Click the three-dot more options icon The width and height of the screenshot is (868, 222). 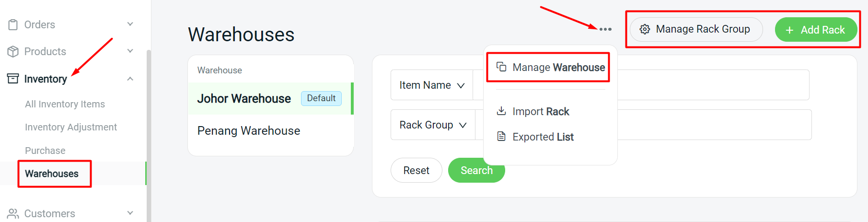[x=605, y=29]
